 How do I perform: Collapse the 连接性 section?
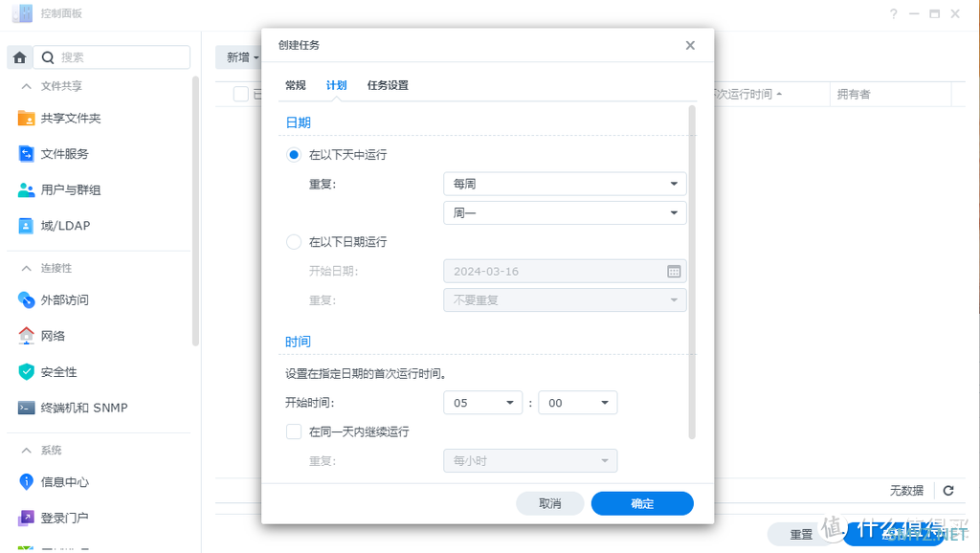[26, 268]
